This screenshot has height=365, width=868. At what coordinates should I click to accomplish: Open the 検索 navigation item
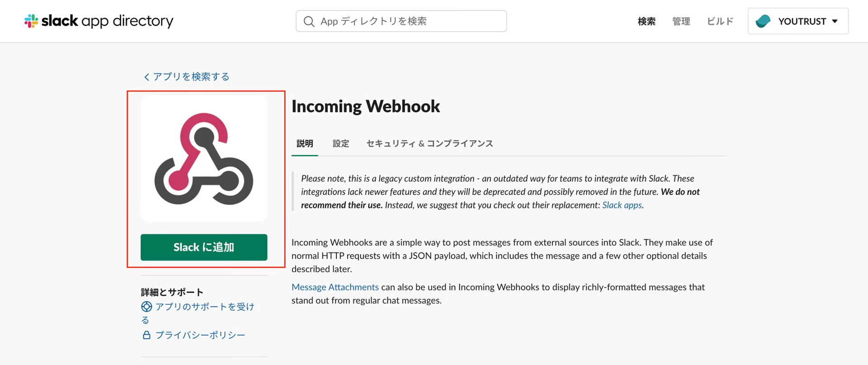tap(646, 21)
